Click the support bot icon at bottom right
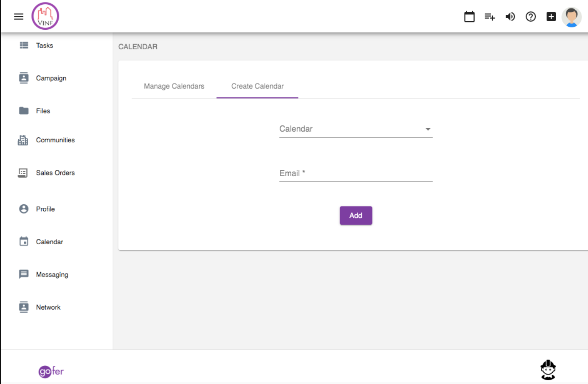This screenshot has height=384, width=588. coord(548,370)
